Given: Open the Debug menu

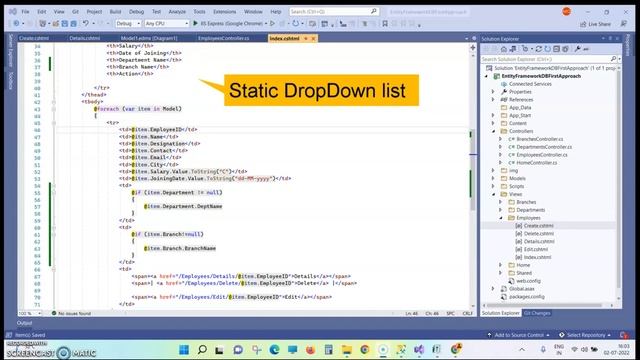Looking at the screenshot, I should (x=136, y=12).
